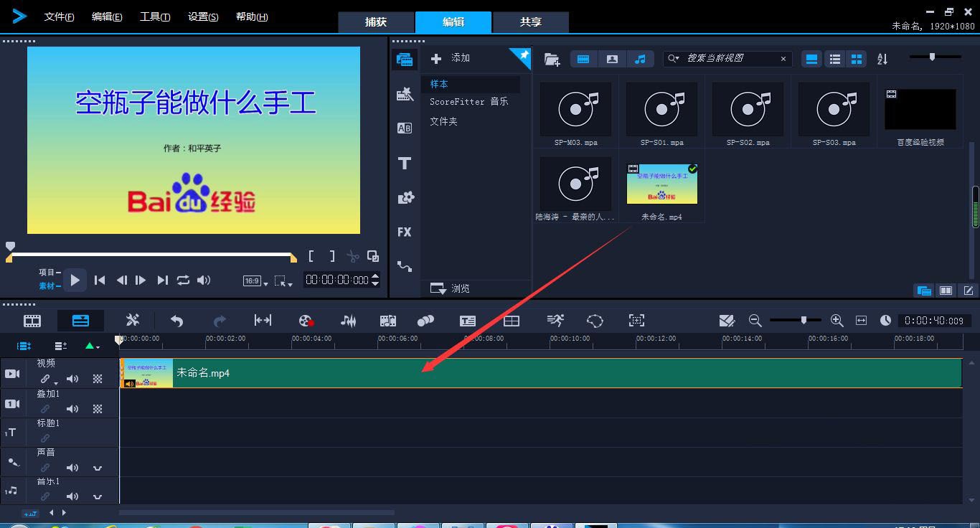The width and height of the screenshot is (980, 528).
Task: Toggle show audio files filter
Action: 640,60
